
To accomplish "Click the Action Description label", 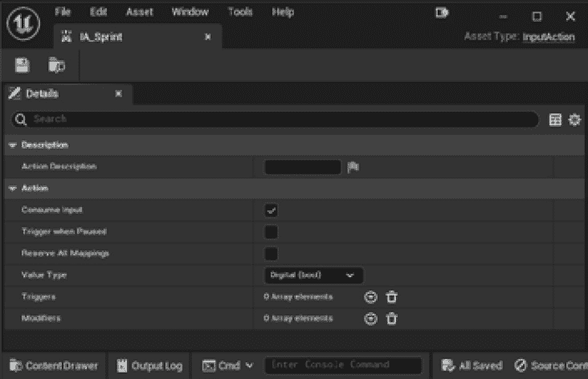I will (x=59, y=166).
